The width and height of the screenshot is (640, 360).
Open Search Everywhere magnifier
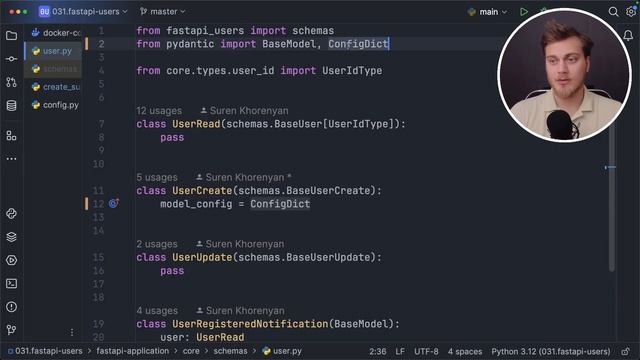point(613,12)
